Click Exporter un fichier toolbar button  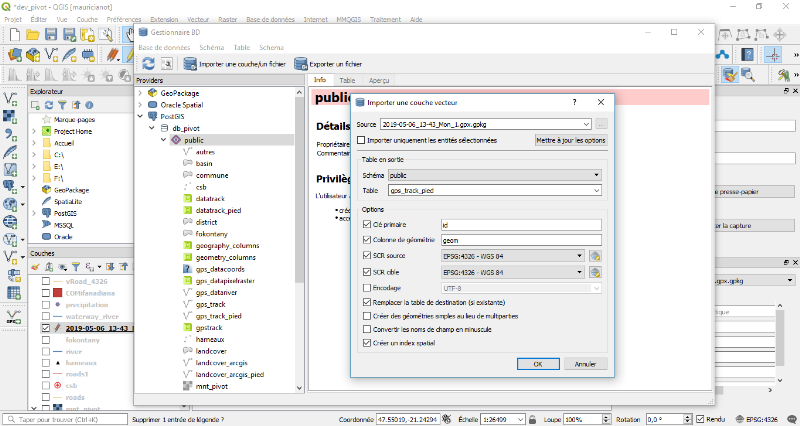coord(331,63)
